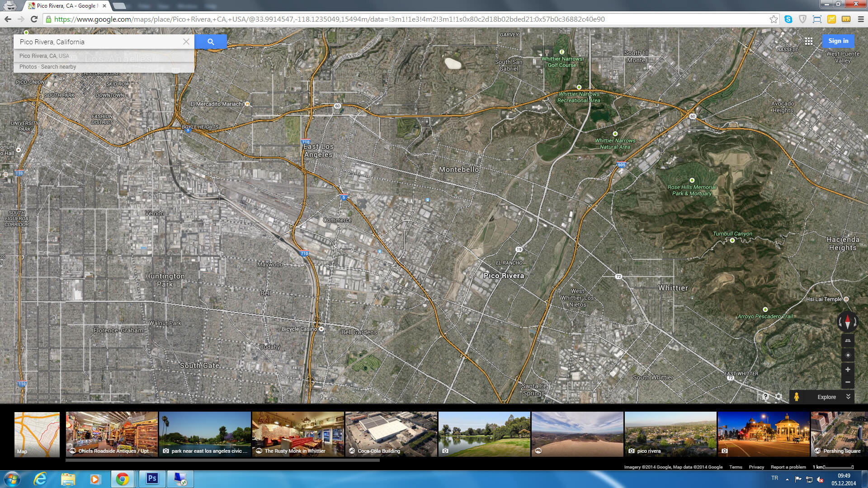Clear the search box text

point(186,42)
